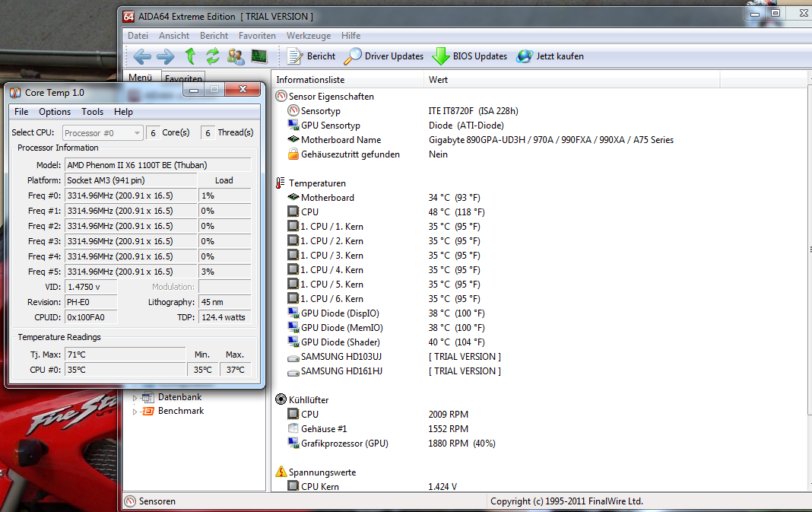Open the Favoriten menu
This screenshot has width=812, height=512.
[x=257, y=36]
